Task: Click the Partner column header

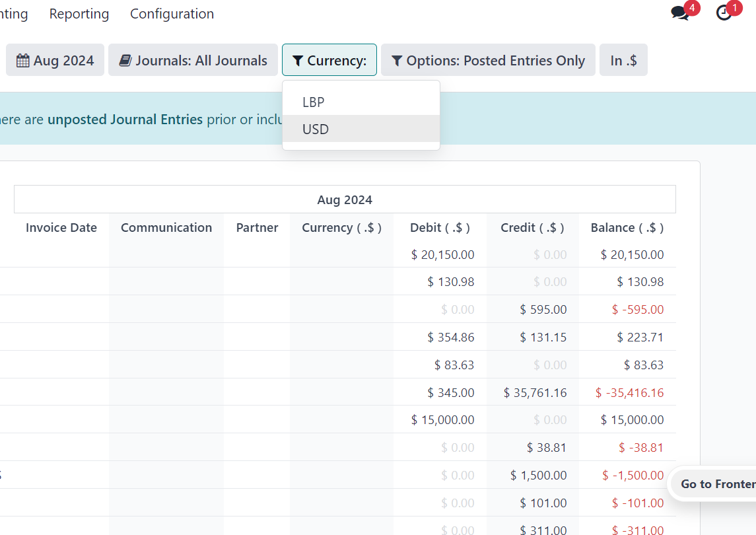Action: tap(257, 228)
